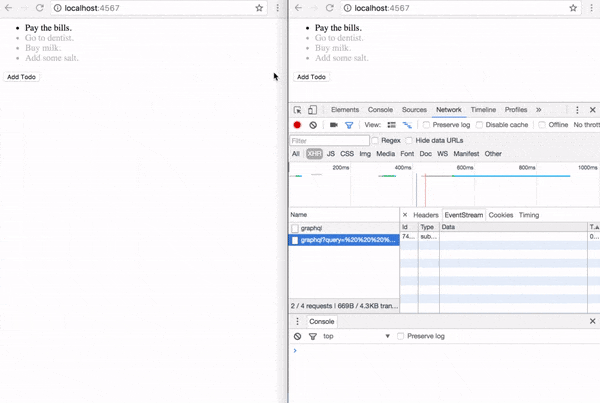600x403 pixels.
Task: Toggle the console filter funnel
Action: 313,336
